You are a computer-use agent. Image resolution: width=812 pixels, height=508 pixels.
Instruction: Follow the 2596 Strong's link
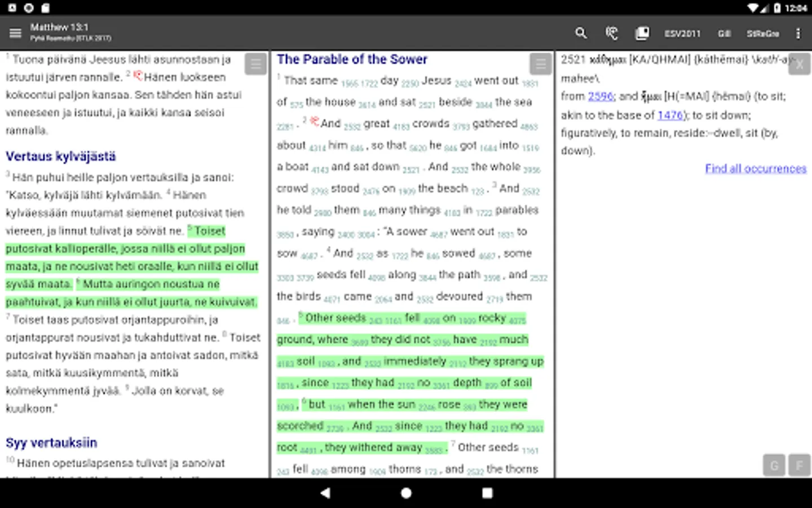click(601, 97)
